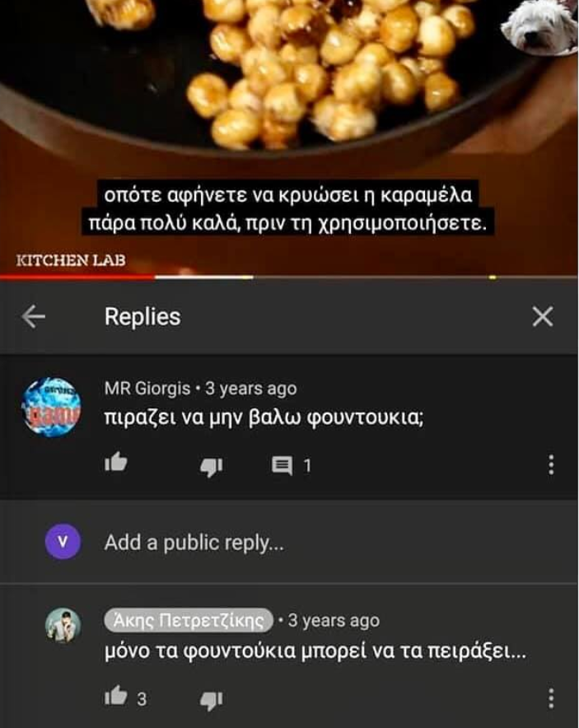Go back using the Replies arrow
This screenshot has width=579, height=728.
pos(34,317)
